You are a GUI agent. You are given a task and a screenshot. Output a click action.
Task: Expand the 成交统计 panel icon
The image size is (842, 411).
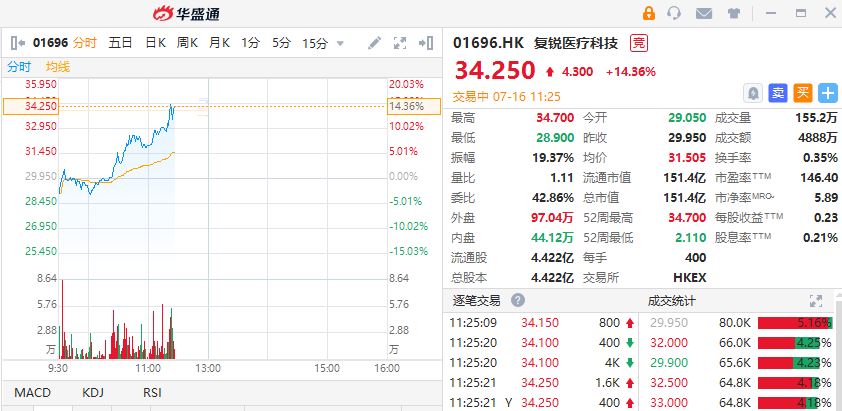(816, 301)
